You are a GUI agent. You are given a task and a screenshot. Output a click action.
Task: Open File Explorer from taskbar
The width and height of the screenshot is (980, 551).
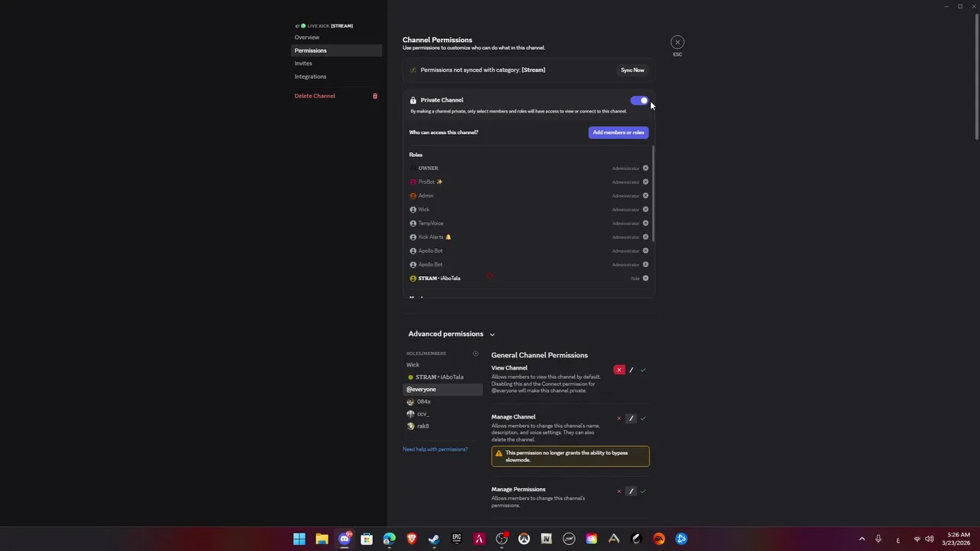click(x=322, y=539)
